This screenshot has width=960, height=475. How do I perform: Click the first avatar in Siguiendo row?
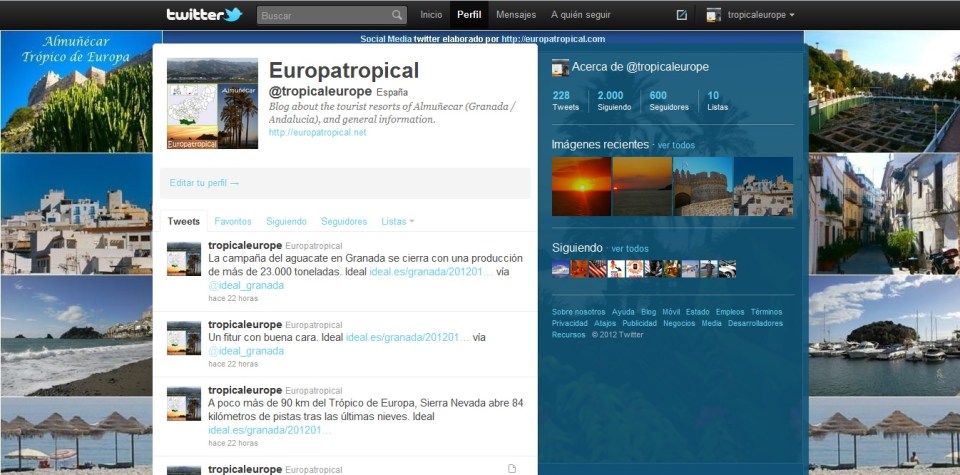(560, 268)
